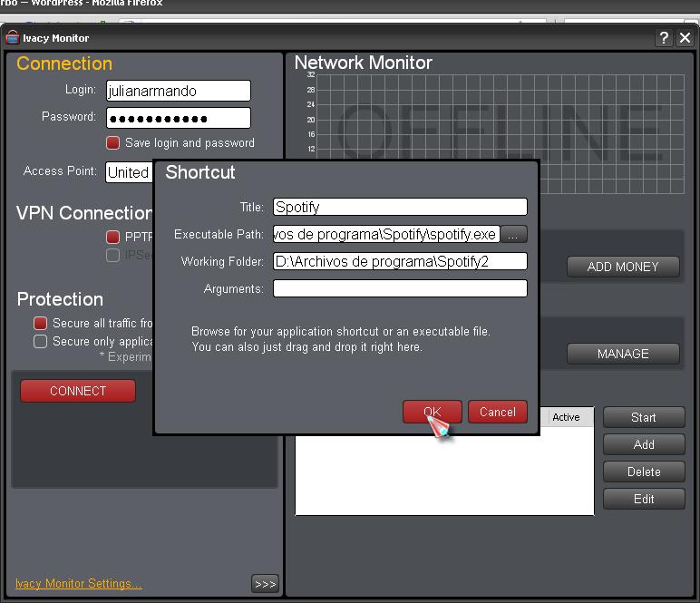This screenshot has width=700, height=603.
Task: Select the IPSec VPN connection option
Action: 113,256
